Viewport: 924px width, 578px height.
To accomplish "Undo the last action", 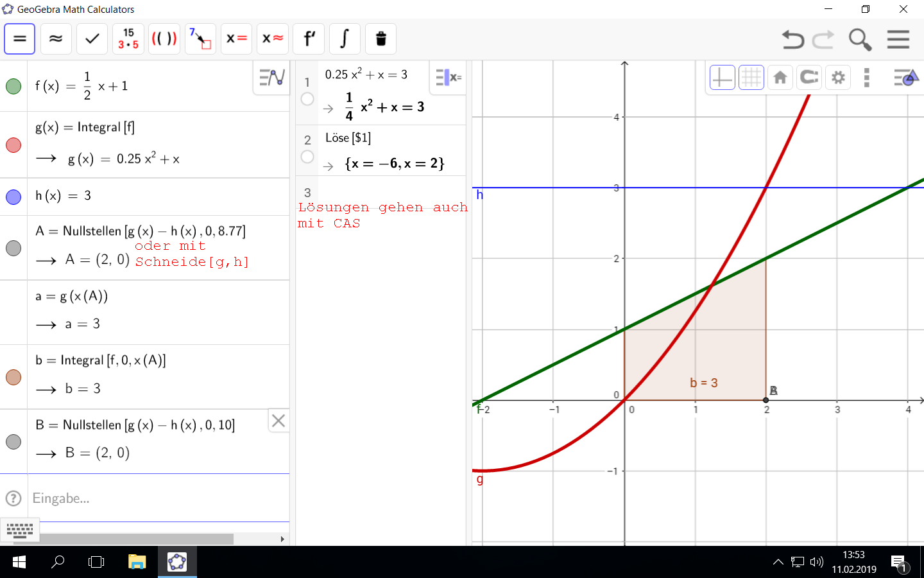I will click(x=792, y=39).
